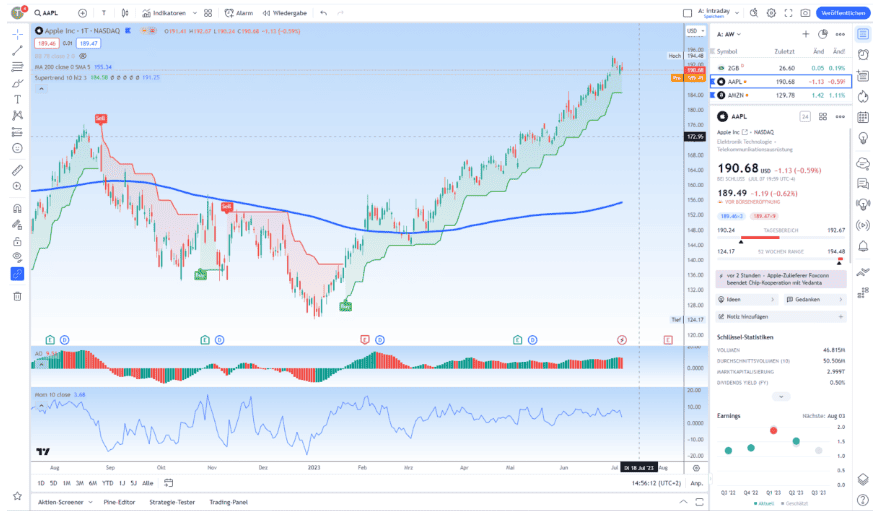Viewport: 880px width, 511px height.
Task: Expand the indicator favorites dropdown arrow
Action: [x=195, y=13]
